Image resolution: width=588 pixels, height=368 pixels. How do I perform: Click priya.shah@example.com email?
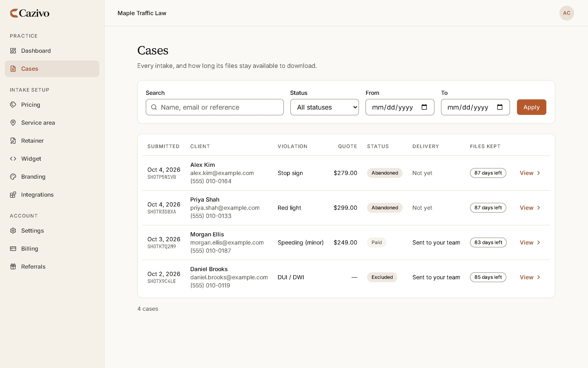pos(225,208)
